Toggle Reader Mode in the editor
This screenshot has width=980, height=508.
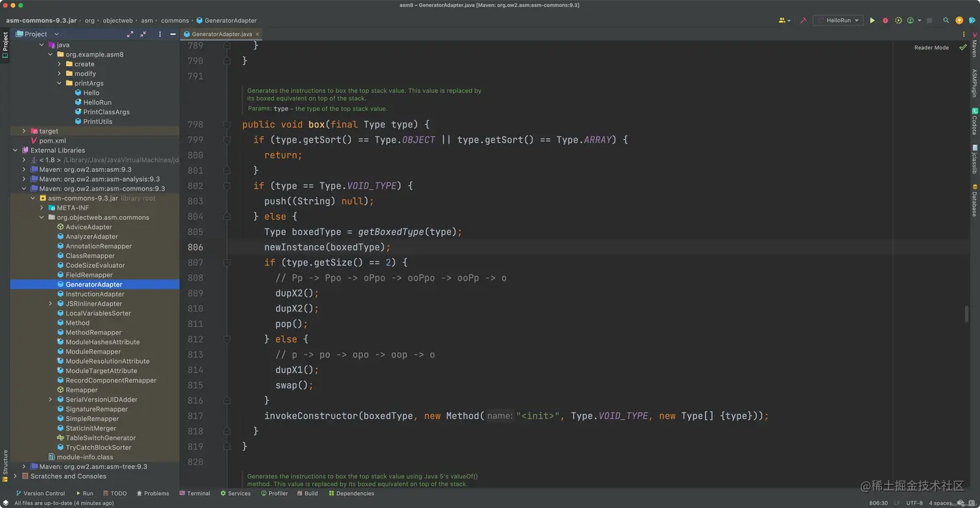pos(931,47)
